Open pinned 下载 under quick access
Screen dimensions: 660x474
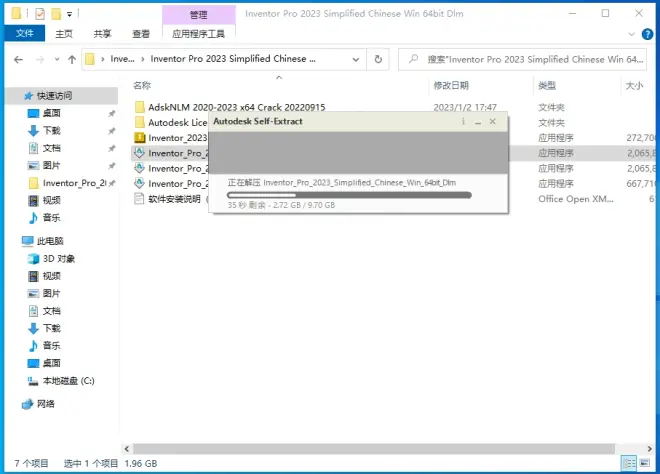(51, 131)
